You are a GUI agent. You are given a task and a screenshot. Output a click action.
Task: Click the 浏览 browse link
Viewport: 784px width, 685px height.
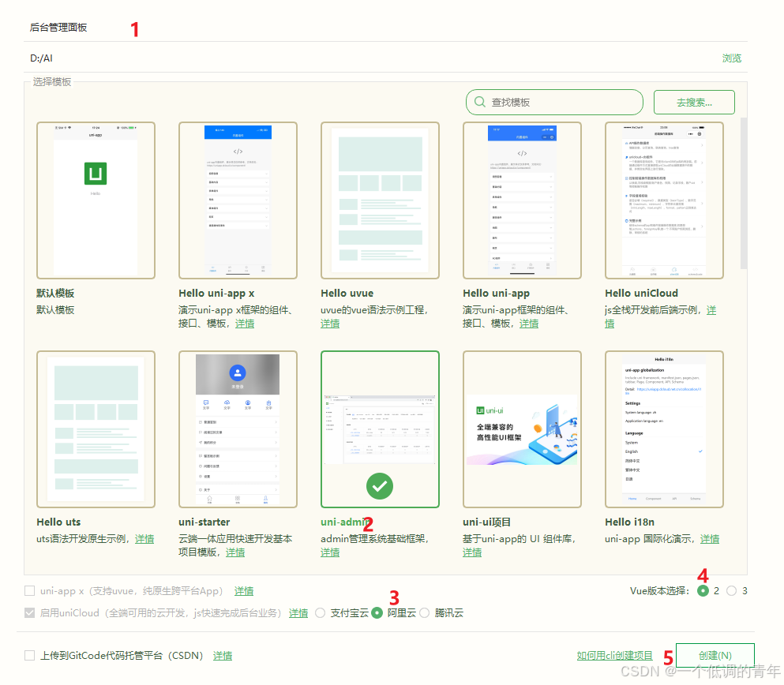click(732, 58)
